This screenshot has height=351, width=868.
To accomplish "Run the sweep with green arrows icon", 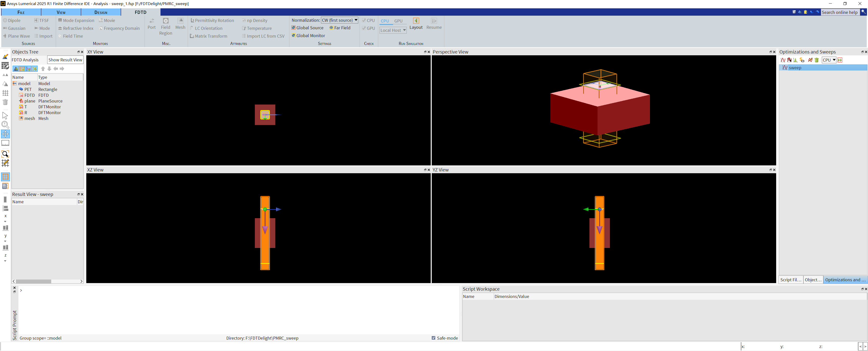I will [x=840, y=60].
